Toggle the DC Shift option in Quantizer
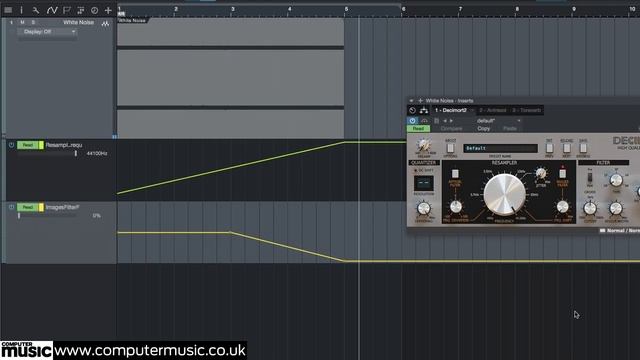Screen dimensions: 640x360 (424, 170)
